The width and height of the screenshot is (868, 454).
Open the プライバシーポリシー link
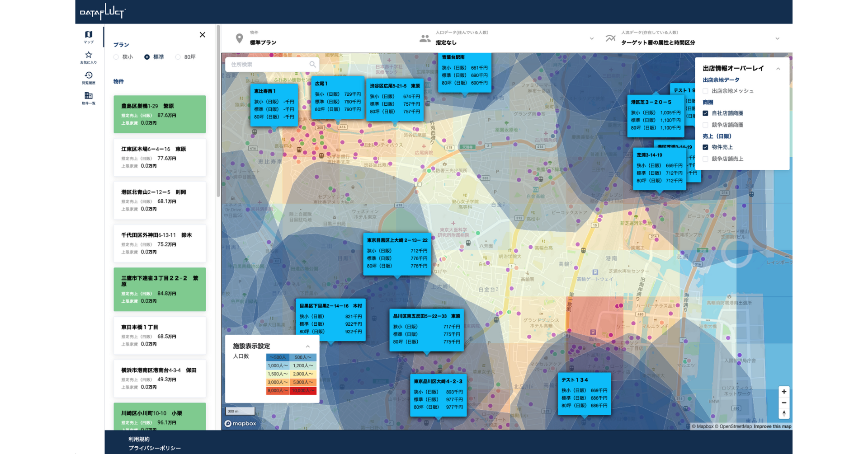[x=155, y=448]
